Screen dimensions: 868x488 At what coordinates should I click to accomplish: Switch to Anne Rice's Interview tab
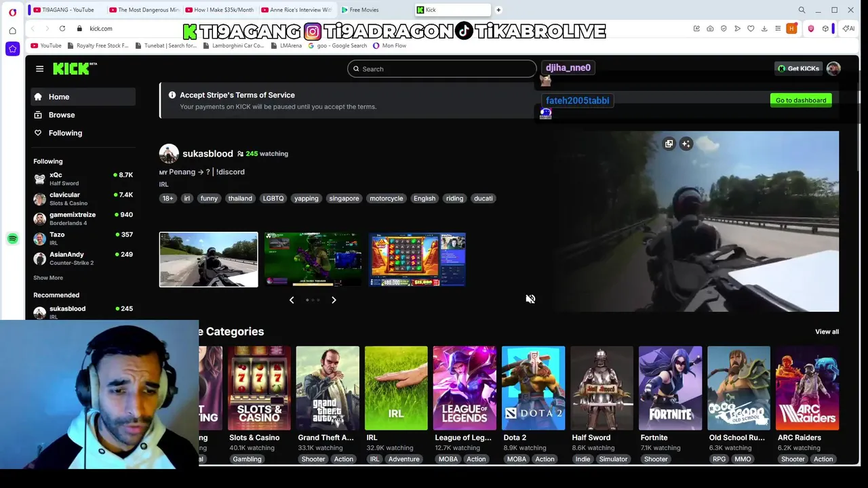pyautogui.click(x=296, y=10)
